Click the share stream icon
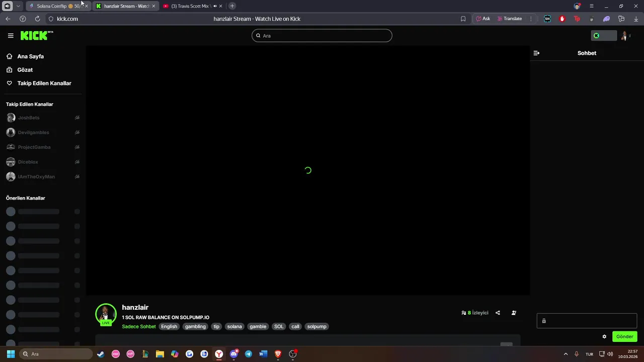 click(x=498, y=313)
